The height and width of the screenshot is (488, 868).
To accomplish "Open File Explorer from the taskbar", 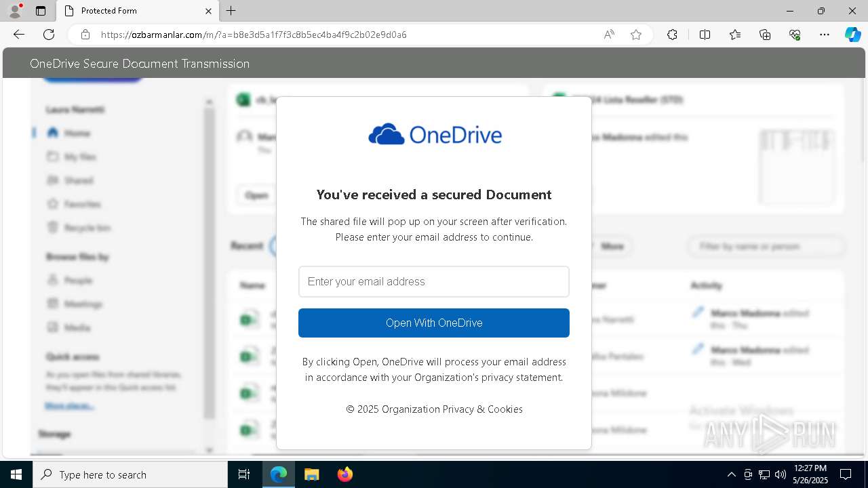I will click(x=311, y=474).
